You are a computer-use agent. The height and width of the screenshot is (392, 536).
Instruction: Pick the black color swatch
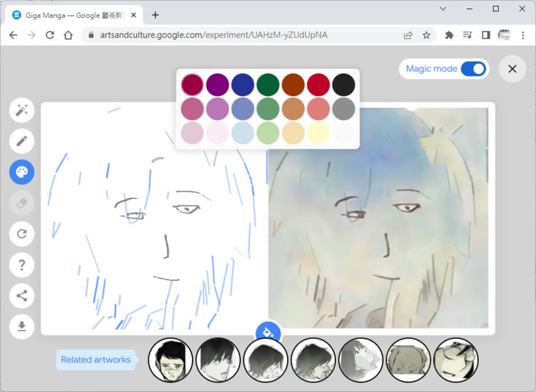click(x=343, y=85)
